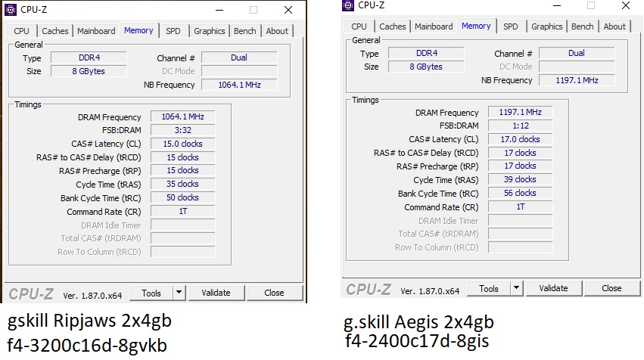
Task: Go to CPU tab in left window
Action: pos(21,31)
